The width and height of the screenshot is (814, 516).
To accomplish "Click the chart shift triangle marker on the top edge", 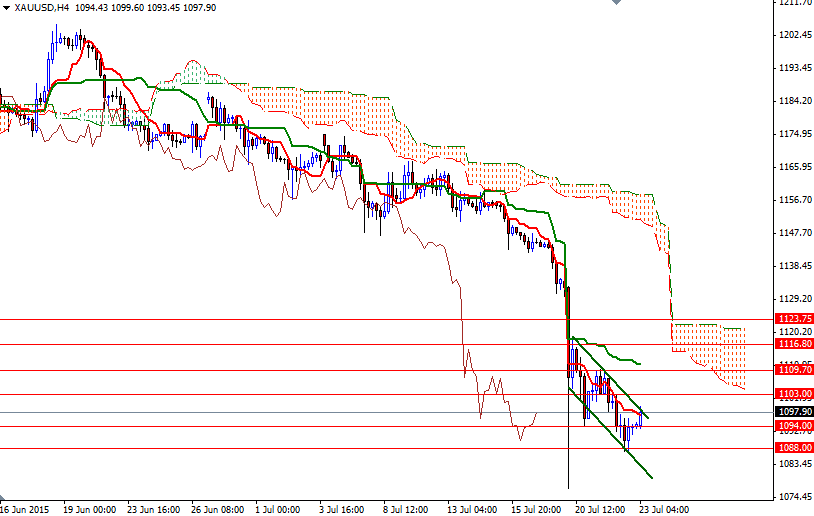I will click(x=618, y=5).
